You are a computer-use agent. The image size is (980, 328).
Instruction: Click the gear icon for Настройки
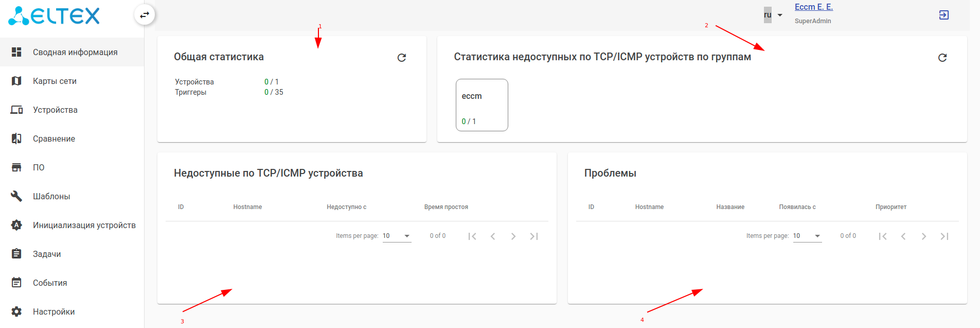16,312
